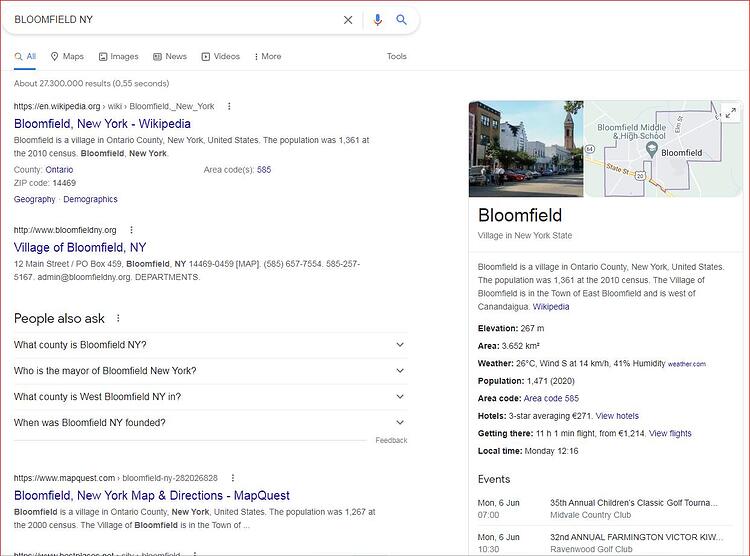Open Bloomfield street photo thumbnail

pyautogui.click(x=526, y=149)
